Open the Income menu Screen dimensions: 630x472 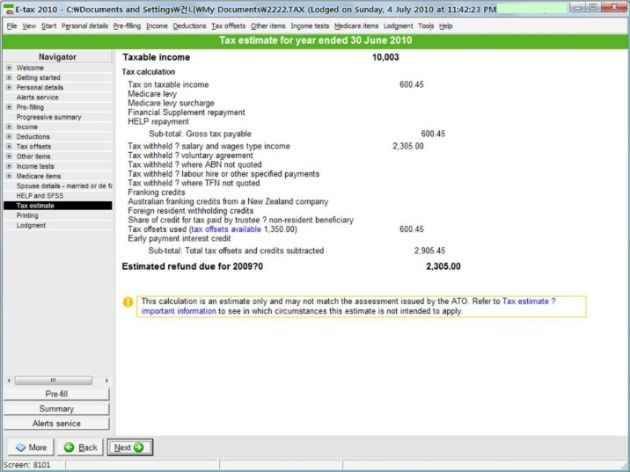point(157,26)
